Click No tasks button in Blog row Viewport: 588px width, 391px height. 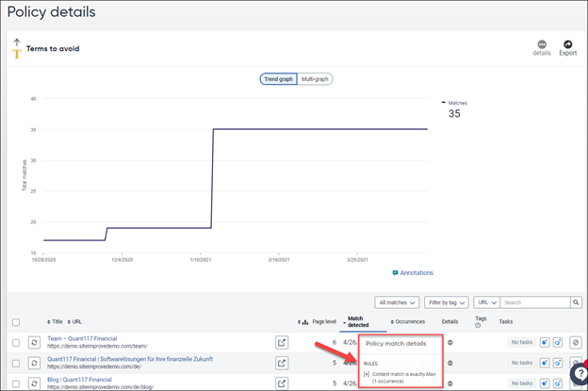522,383
